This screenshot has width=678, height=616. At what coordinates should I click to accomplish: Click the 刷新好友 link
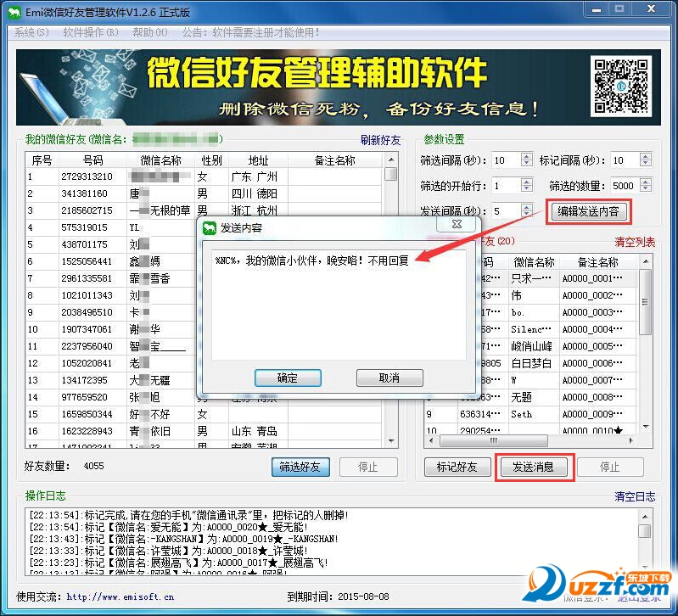(380, 140)
